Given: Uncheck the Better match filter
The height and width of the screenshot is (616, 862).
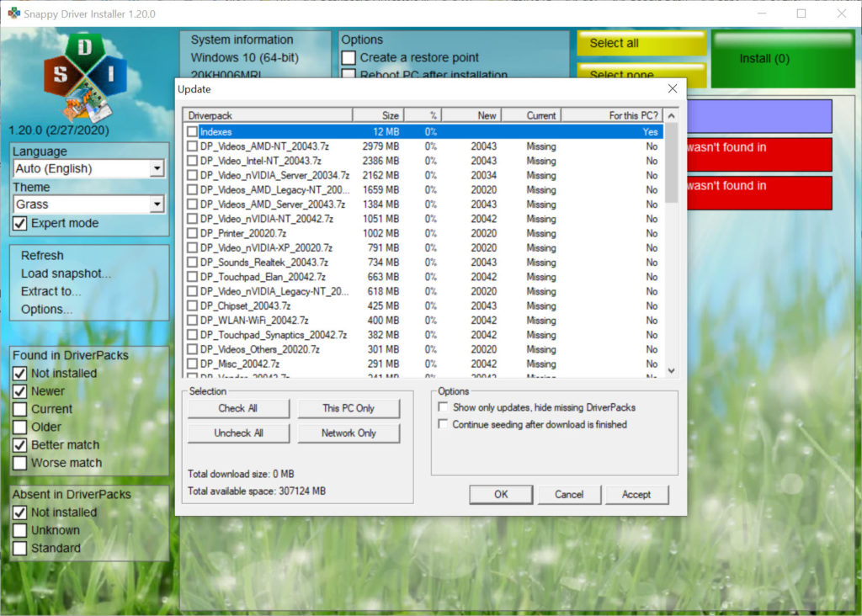Looking at the screenshot, I should (x=20, y=445).
